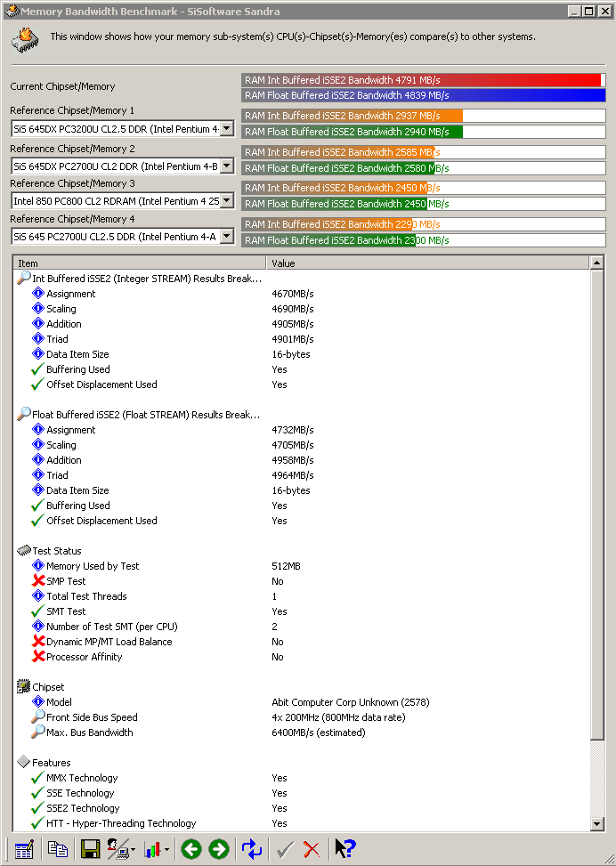
Task: Click the value 4964MB/s
Action: tap(293, 475)
